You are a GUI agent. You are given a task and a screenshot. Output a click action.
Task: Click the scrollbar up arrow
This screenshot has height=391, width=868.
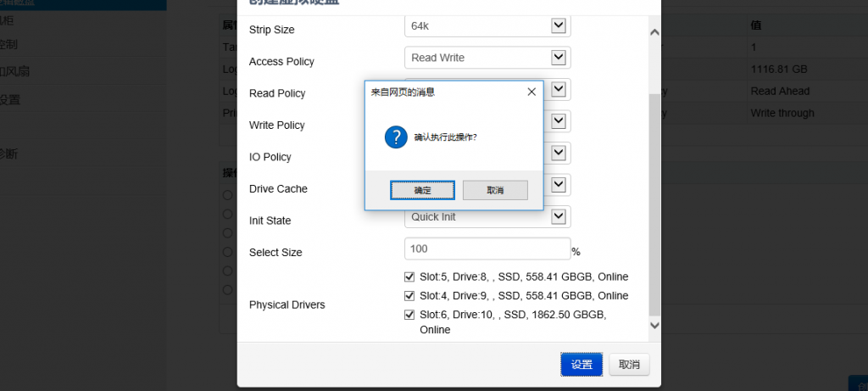coord(654,32)
